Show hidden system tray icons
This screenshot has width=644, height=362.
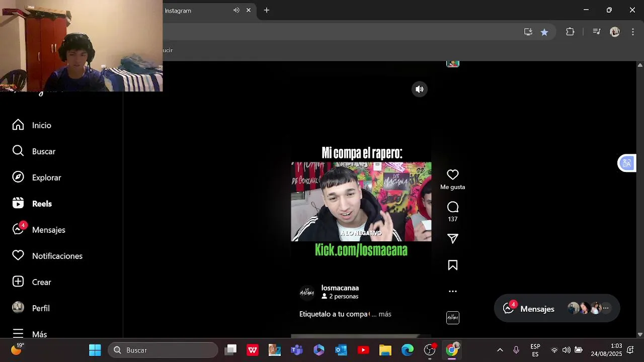pos(500,350)
